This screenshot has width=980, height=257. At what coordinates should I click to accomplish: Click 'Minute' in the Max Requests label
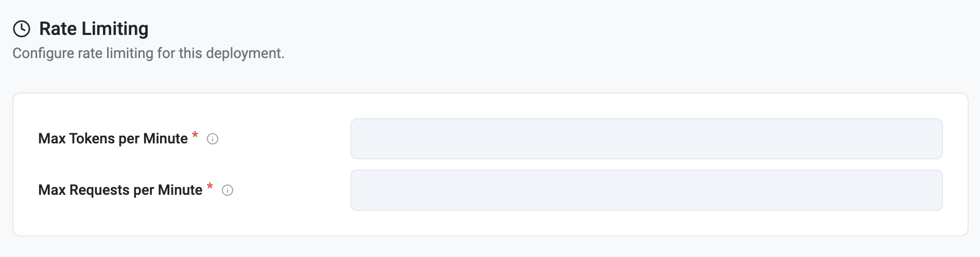180,190
